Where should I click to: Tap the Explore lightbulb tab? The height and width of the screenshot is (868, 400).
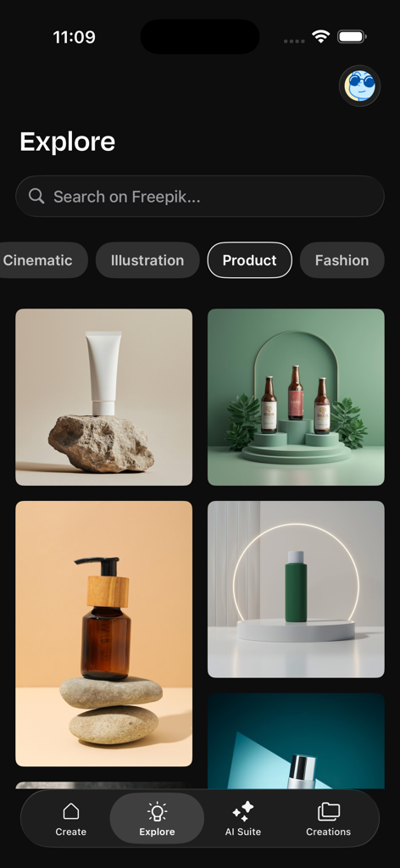click(157, 820)
